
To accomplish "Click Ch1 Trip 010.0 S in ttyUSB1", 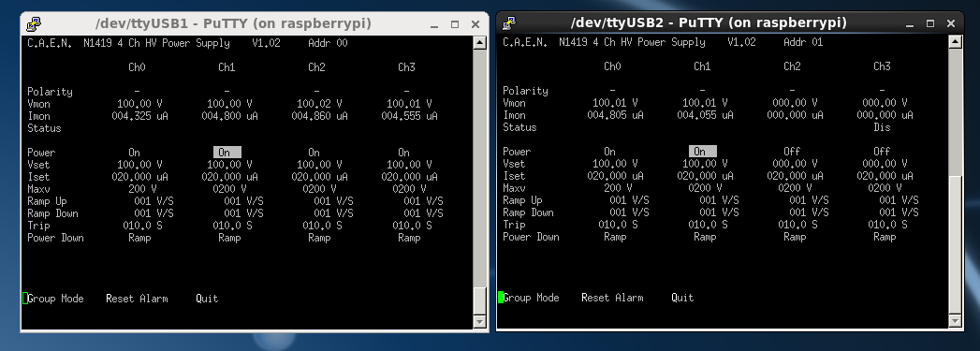I will [x=232, y=226].
